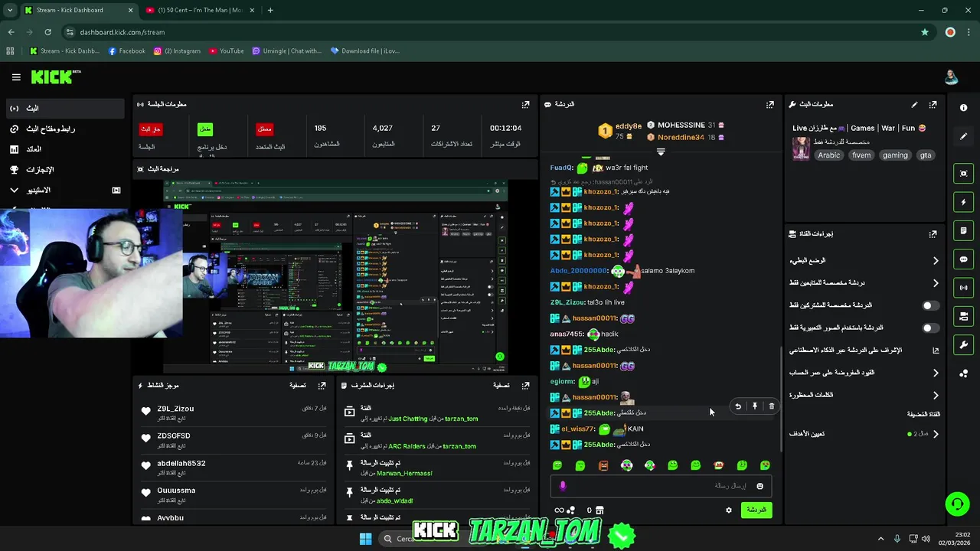Pop out the الدردشة chat panel
The height and width of the screenshot is (551, 980).
(x=770, y=104)
